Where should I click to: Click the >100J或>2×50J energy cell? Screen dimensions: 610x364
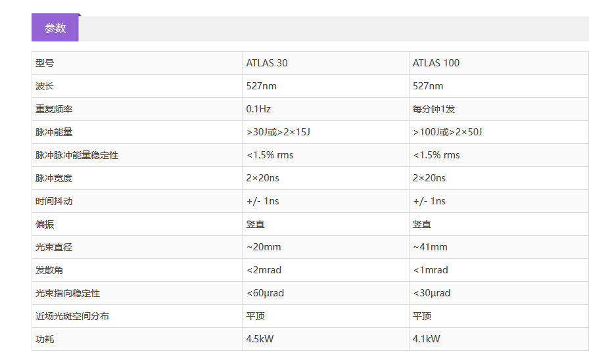447,132
